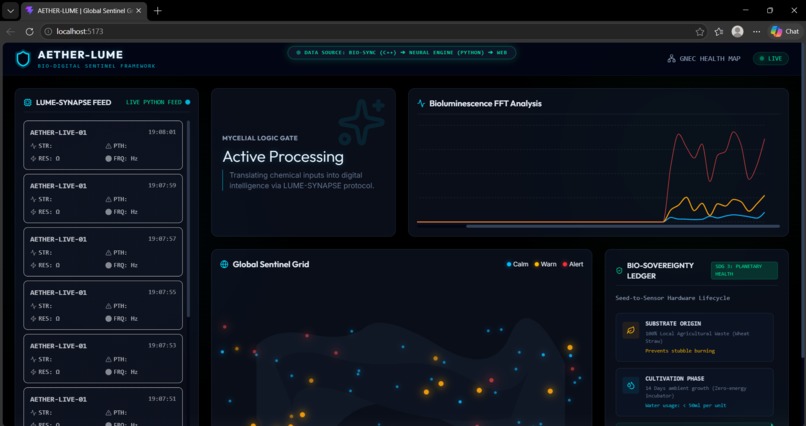Click the GNEC Health Map network icon
This screenshot has width=806, height=426.
pyautogui.click(x=671, y=59)
